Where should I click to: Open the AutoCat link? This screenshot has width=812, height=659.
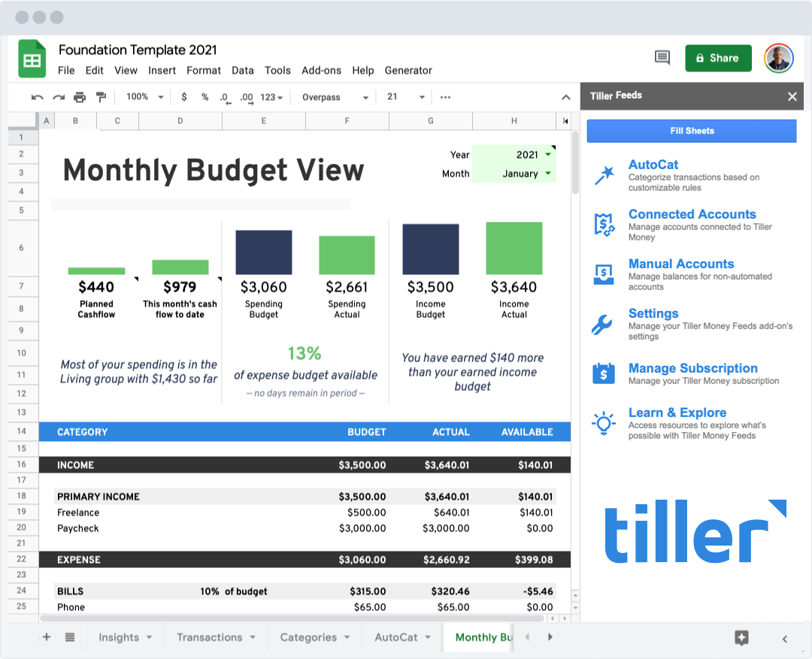coord(653,165)
